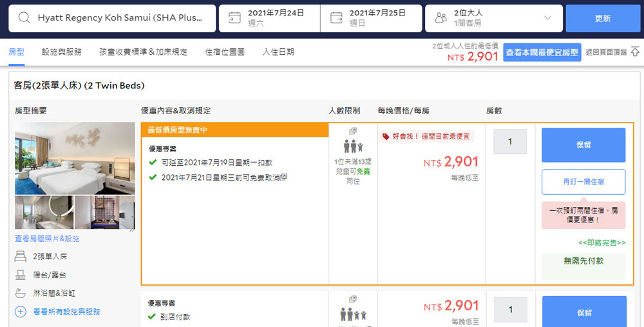
Task: Click the guests people icon
Action: click(440, 18)
